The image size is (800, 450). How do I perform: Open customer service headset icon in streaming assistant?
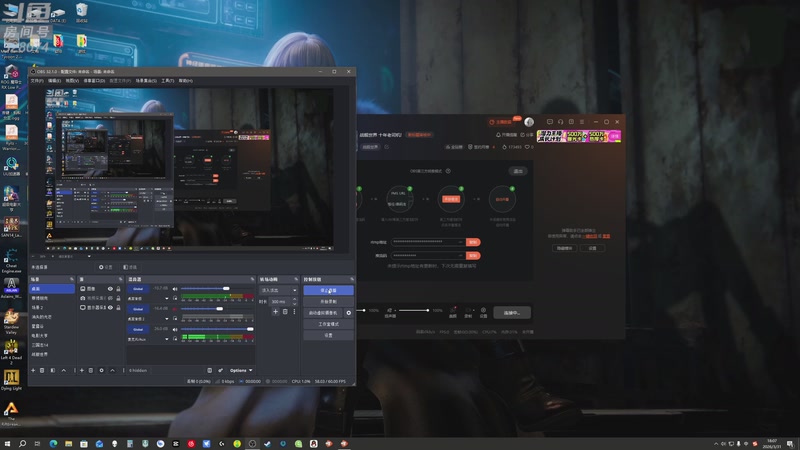[560, 122]
